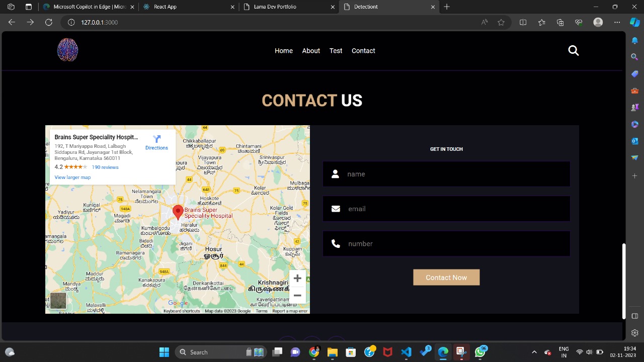This screenshot has width=644, height=362.
Task: Click Report a map error link
Action: click(x=290, y=311)
